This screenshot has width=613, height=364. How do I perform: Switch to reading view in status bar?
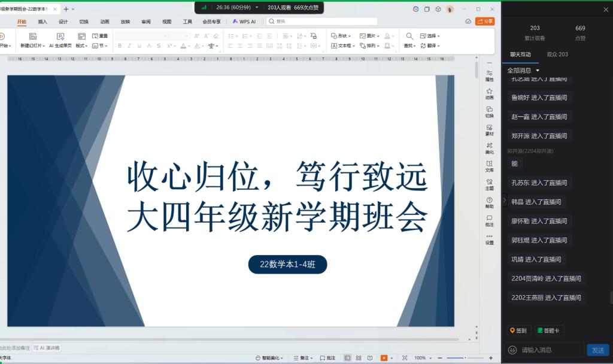[371, 358]
